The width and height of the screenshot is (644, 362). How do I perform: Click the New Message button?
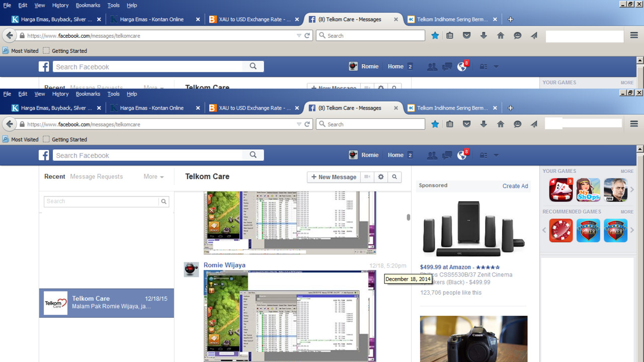(334, 177)
